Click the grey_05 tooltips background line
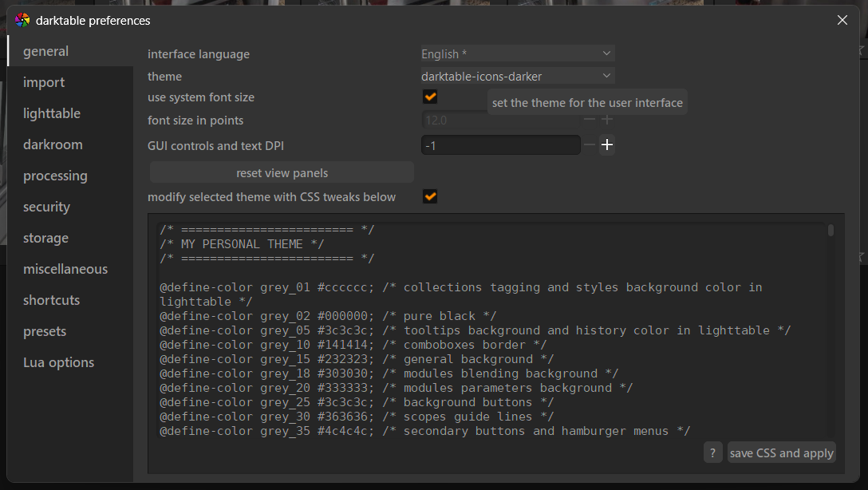Screen dimensions: 868x490 pos(475,330)
